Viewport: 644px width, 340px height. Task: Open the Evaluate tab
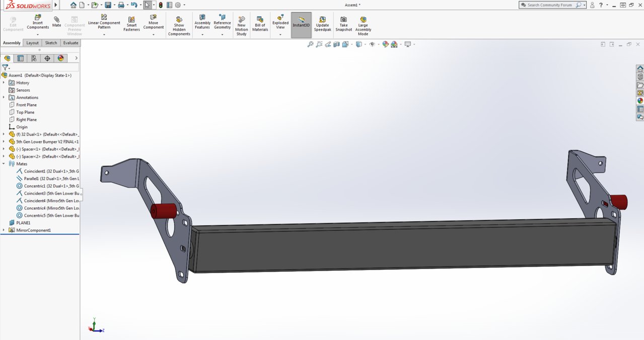[x=70, y=43]
